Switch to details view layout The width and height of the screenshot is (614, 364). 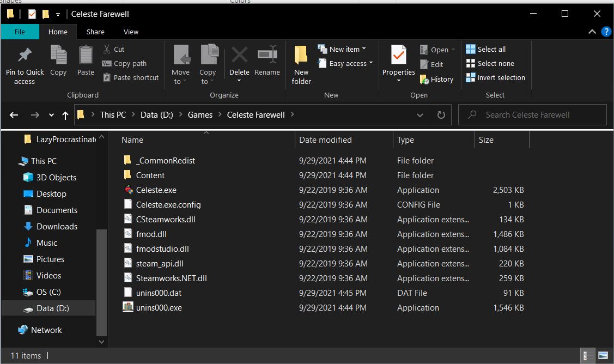click(x=588, y=355)
